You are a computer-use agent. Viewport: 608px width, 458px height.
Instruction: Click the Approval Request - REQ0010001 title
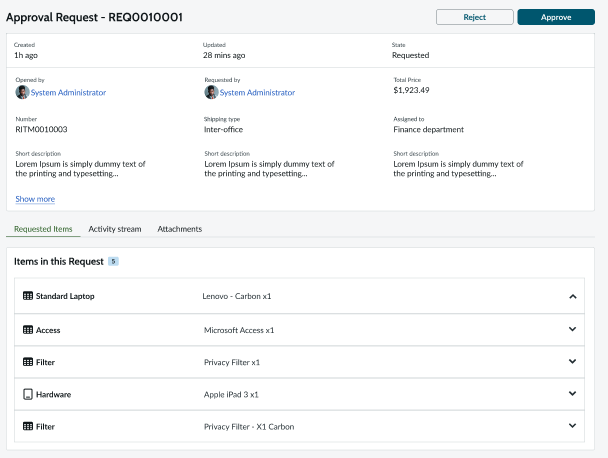click(x=94, y=17)
